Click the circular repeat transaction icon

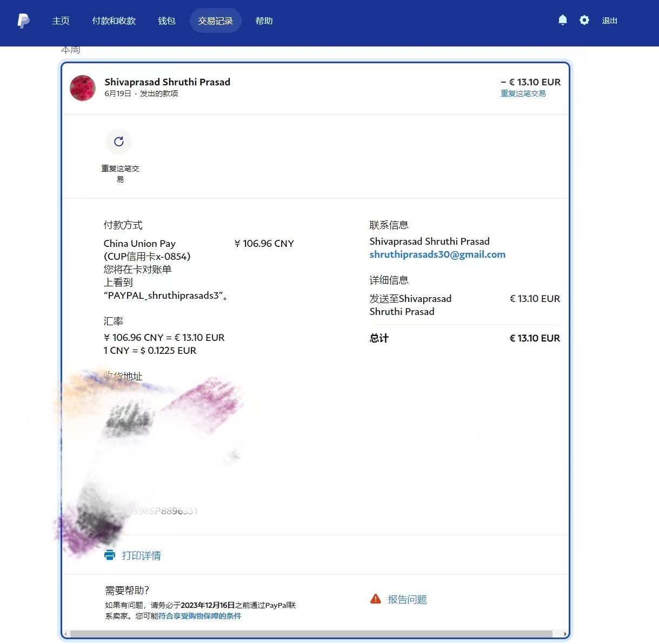click(x=119, y=142)
